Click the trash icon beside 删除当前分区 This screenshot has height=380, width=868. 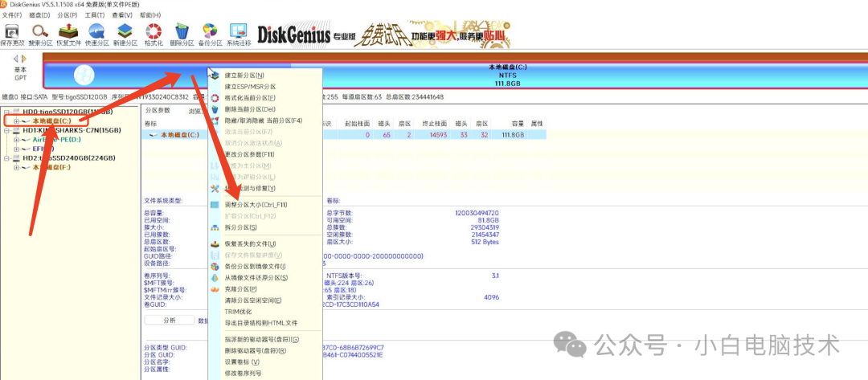[x=215, y=109]
